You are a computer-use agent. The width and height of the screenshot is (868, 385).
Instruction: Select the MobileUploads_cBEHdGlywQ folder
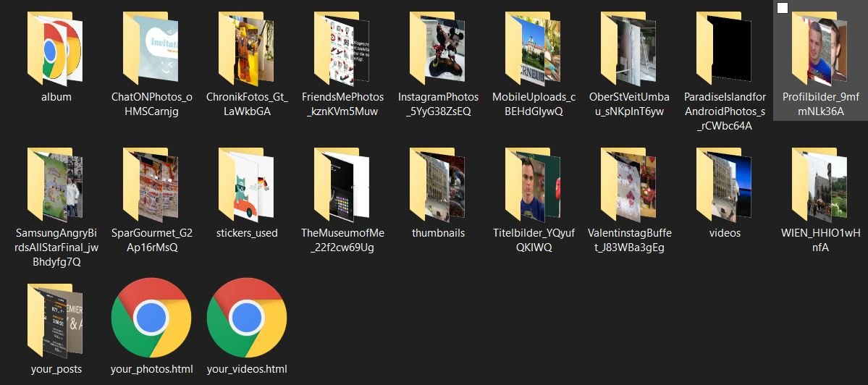click(x=534, y=48)
